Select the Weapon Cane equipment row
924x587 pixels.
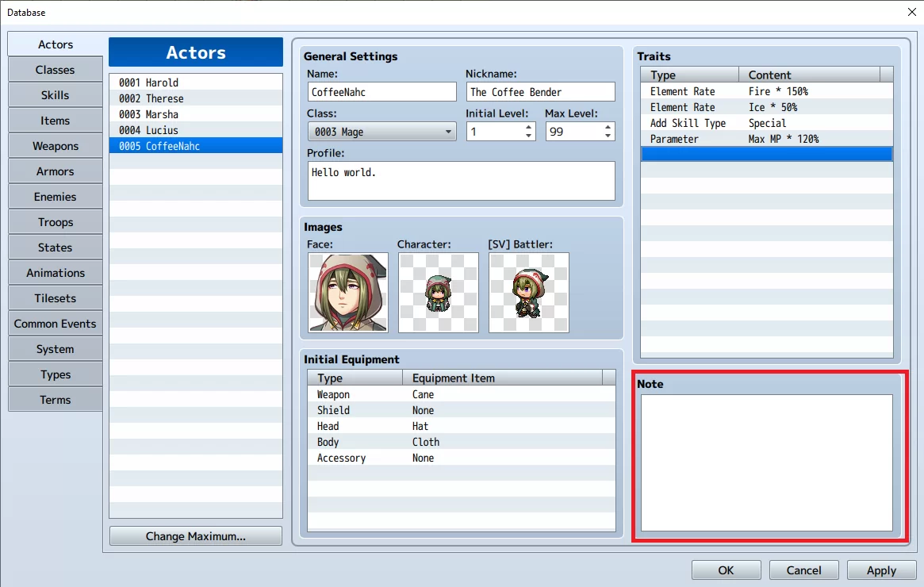[x=462, y=394]
